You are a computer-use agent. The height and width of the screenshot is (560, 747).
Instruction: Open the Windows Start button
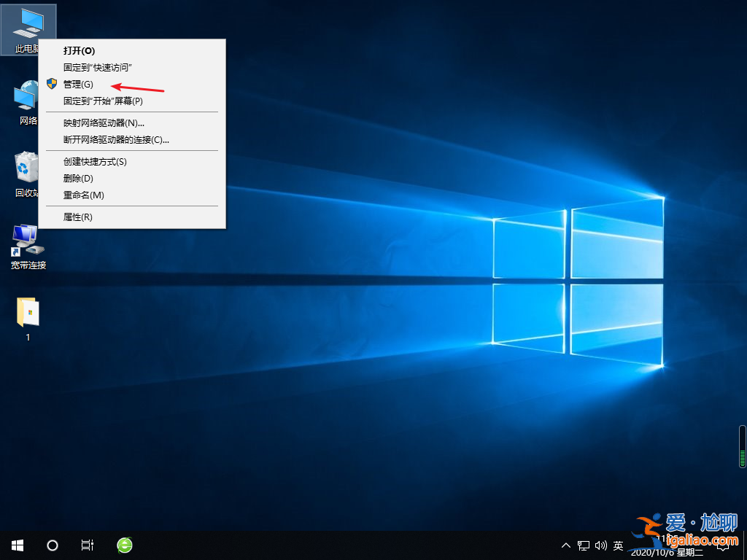pyautogui.click(x=17, y=545)
